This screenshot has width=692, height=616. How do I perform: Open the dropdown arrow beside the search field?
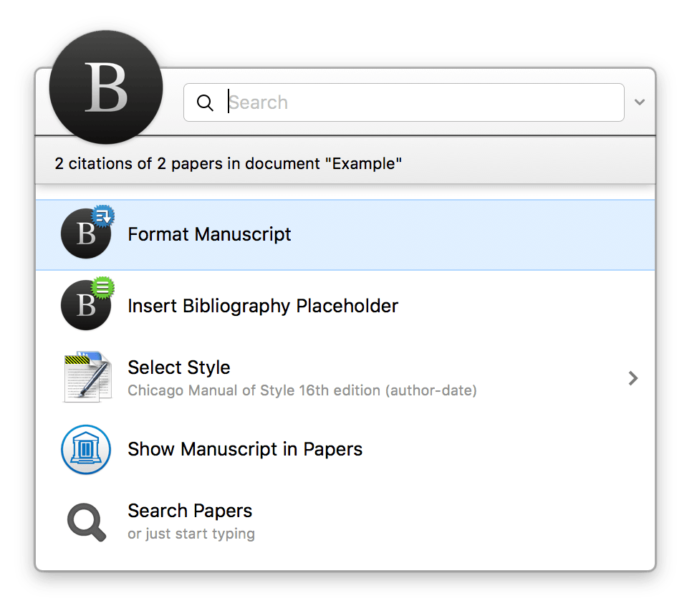pos(640,102)
